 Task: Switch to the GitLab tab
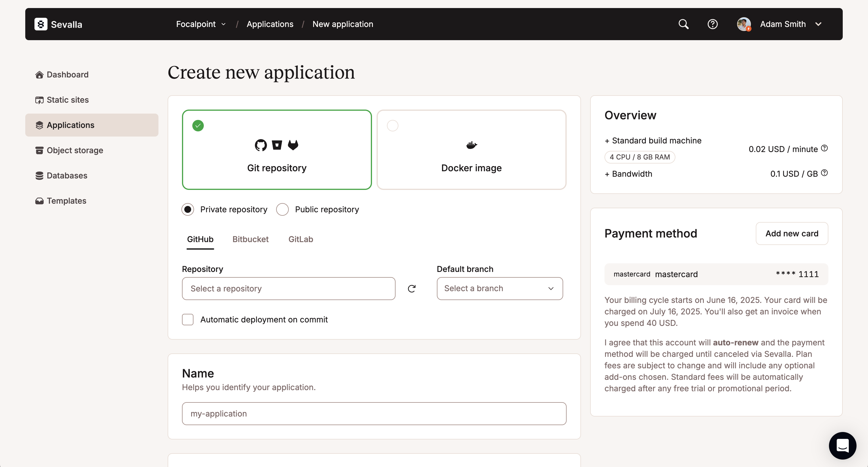click(301, 240)
